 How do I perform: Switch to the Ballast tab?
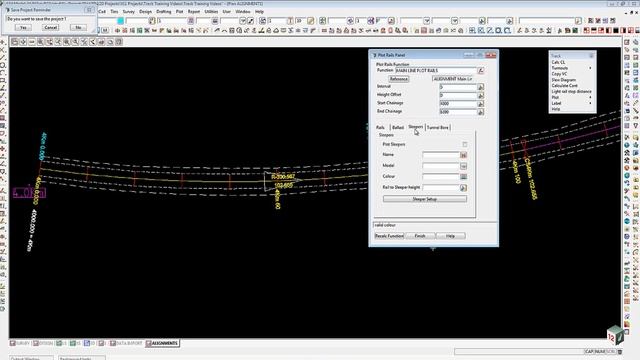(398, 127)
